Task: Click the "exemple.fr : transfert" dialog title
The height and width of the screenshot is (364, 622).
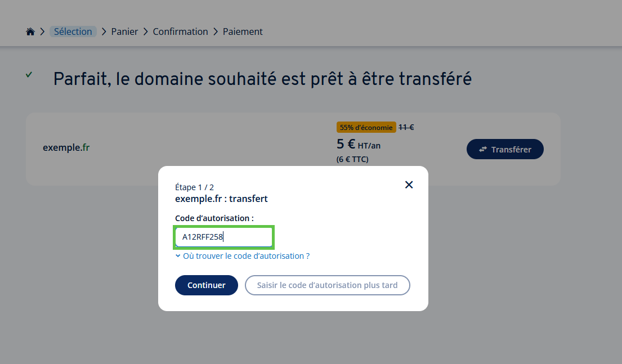Action: [x=221, y=199]
